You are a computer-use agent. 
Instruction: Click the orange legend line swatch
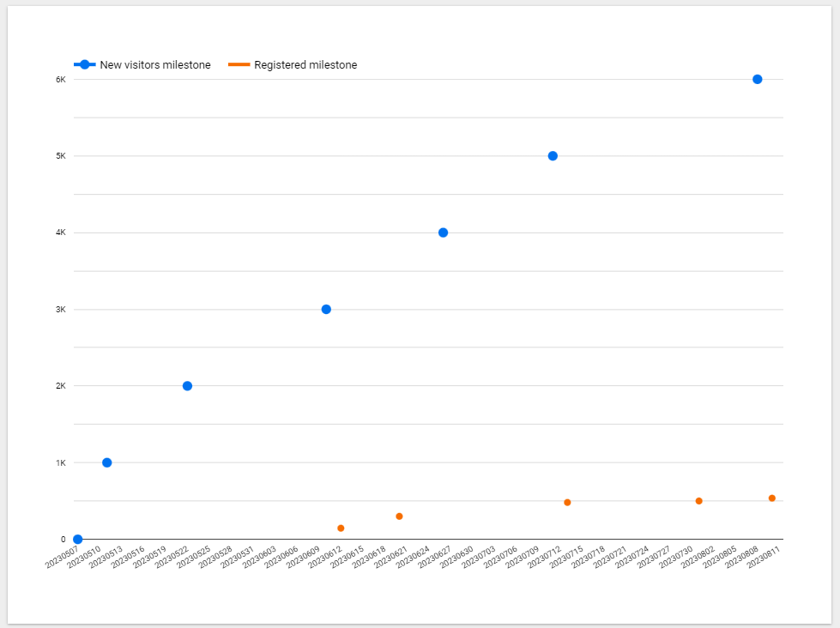coord(239,65)
